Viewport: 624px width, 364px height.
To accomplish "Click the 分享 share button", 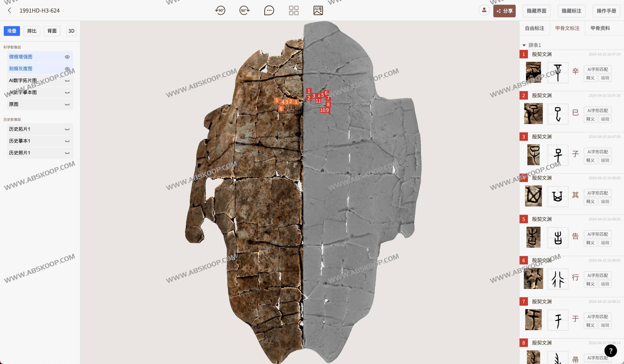I will click(504, 11).
